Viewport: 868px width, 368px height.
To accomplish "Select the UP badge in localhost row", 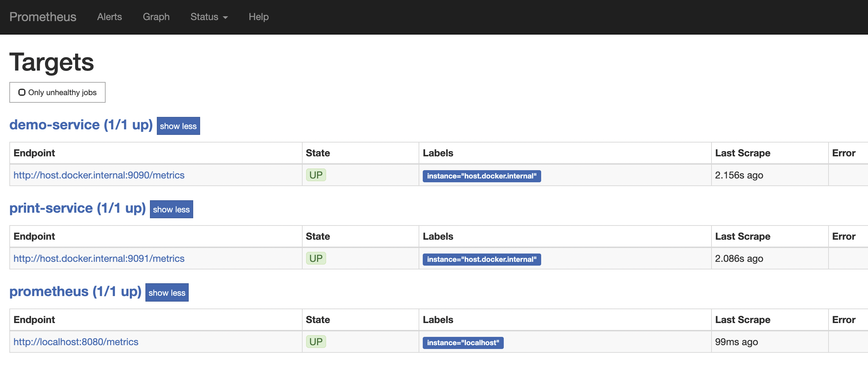I will (x=316, y=342).
